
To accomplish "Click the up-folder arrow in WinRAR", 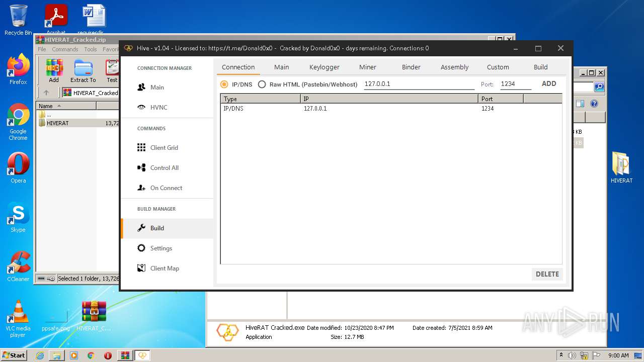I will 46,93.
